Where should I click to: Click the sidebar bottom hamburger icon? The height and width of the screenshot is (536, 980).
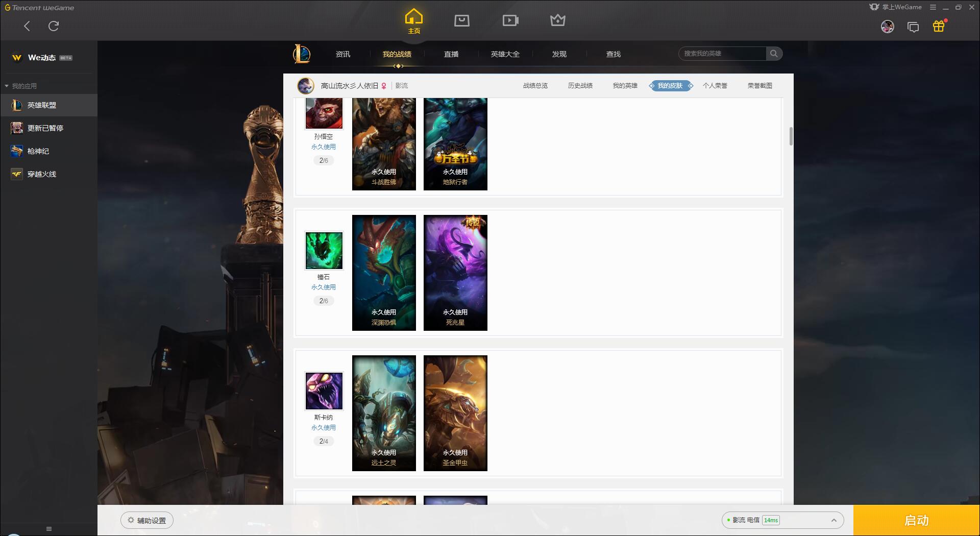(x=49, y=529)
